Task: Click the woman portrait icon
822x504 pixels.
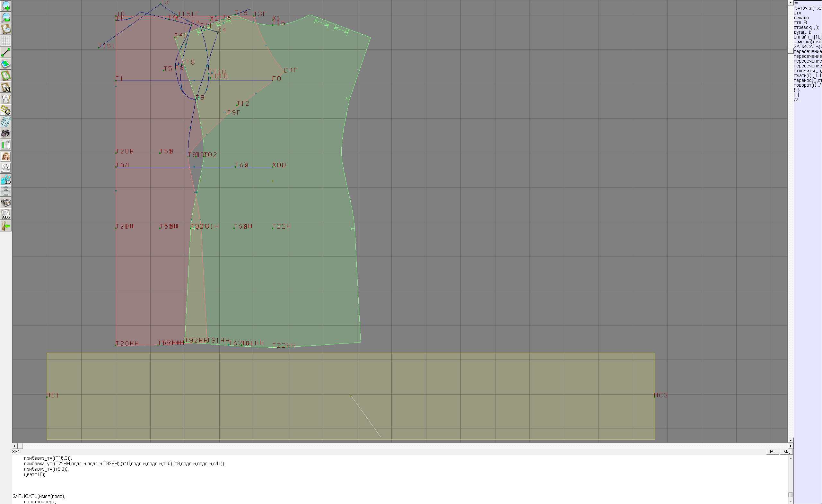Action: tap(6, 156)
